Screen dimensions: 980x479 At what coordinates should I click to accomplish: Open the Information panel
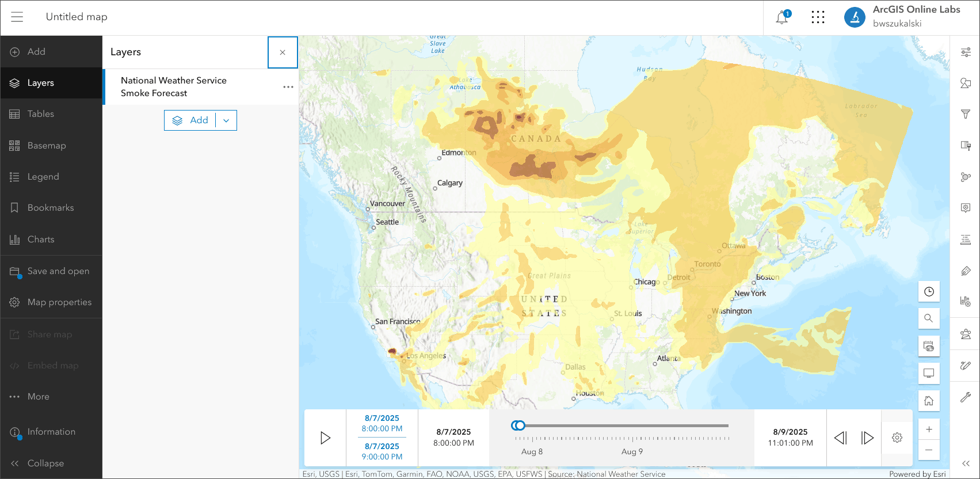click(x=51, y=432)
